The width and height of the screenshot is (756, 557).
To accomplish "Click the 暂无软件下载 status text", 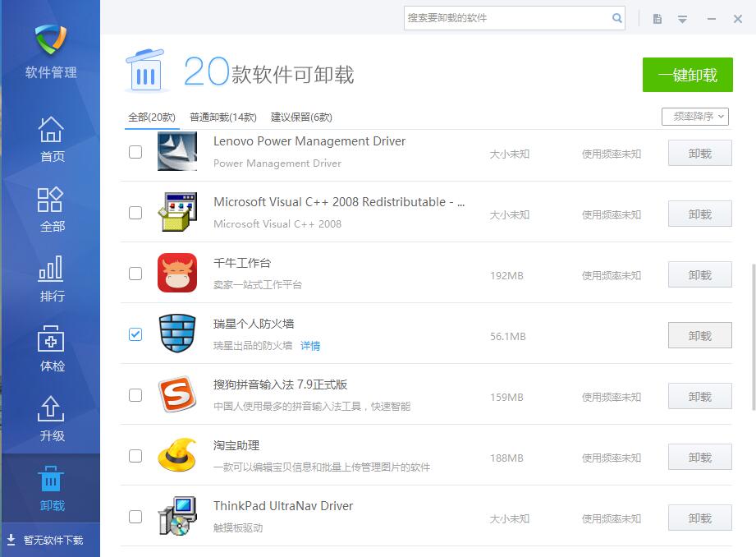I will coord(53,540).
